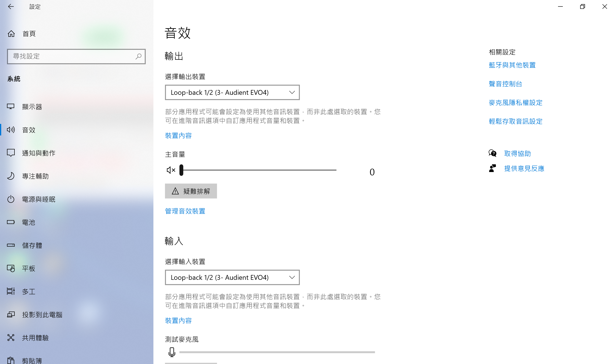Open 輕鬆存取音訊設定 link
This screenshot has width=611, height=364.
[515, 121]
